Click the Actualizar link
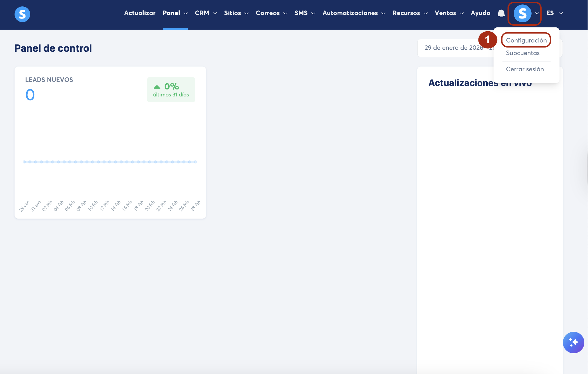Screen dimensions: 588x374 (x=140, y=13)
